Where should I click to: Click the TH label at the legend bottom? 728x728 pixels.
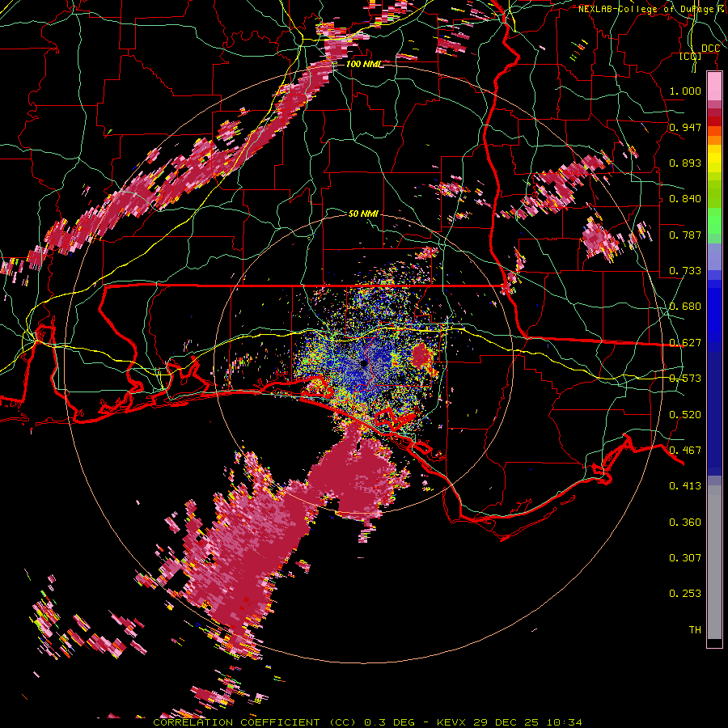pyautogui.click(x=695, y=629)
